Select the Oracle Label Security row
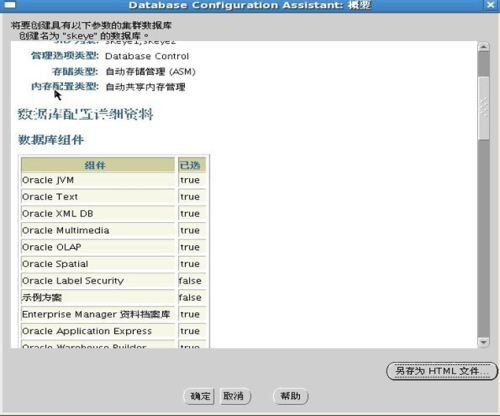Image resolution: width=500 pixels, height=416 pixels. click(x=113, y=281)
